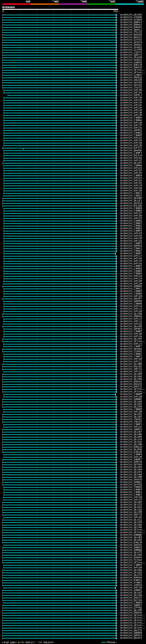The image size is (146, 644).
Task: Click the UniRef100_B5A528 label
Action: point(131,77)
